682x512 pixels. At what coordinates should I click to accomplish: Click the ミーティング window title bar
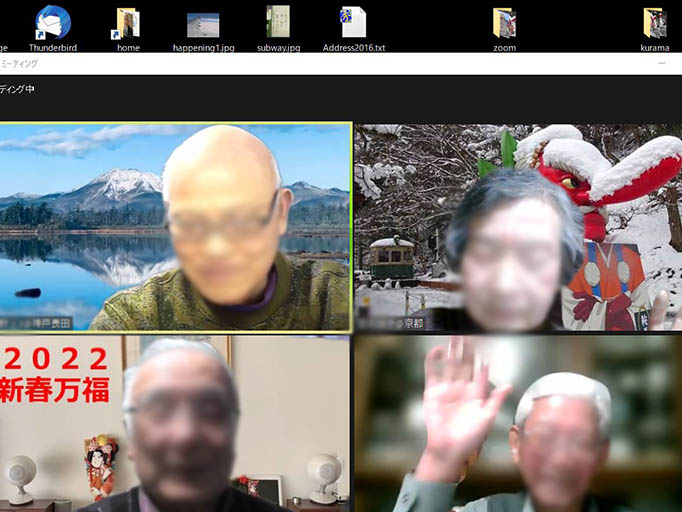300,63
